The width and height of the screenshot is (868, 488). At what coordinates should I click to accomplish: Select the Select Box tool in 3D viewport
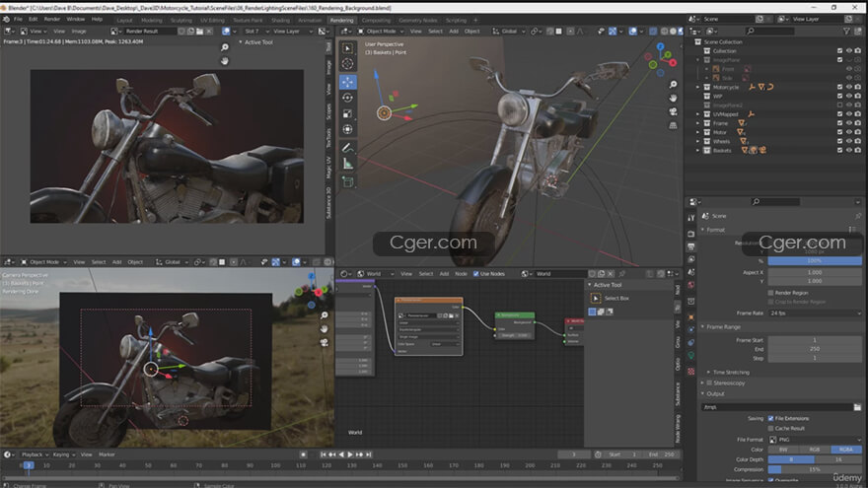(x=347, y=48)
